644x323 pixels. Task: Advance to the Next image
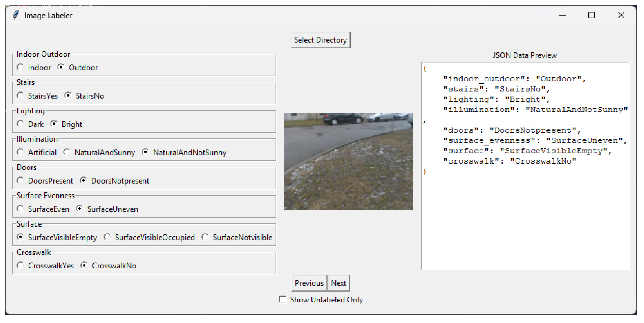click(x=338, y=283)
